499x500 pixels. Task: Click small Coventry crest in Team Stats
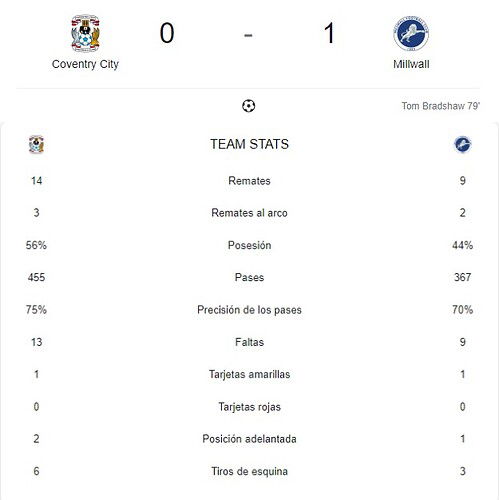pyautogui.click(x=36, y=144)
